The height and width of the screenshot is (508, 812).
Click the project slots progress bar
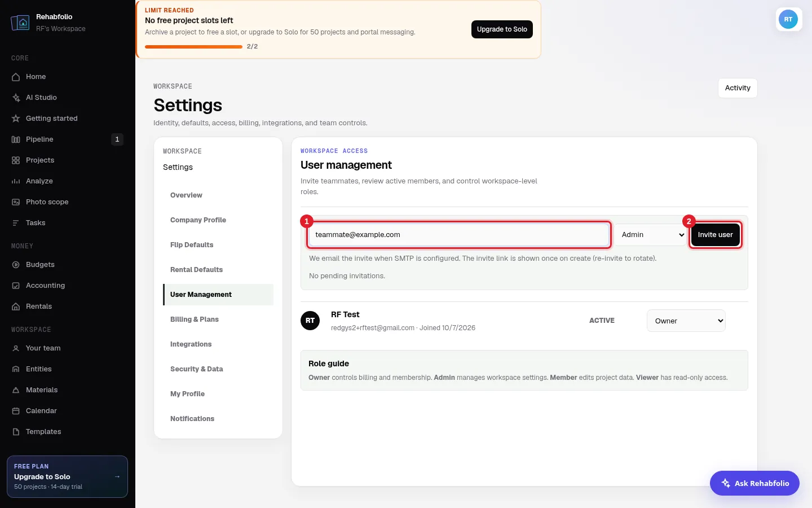[x=193, y=47]
